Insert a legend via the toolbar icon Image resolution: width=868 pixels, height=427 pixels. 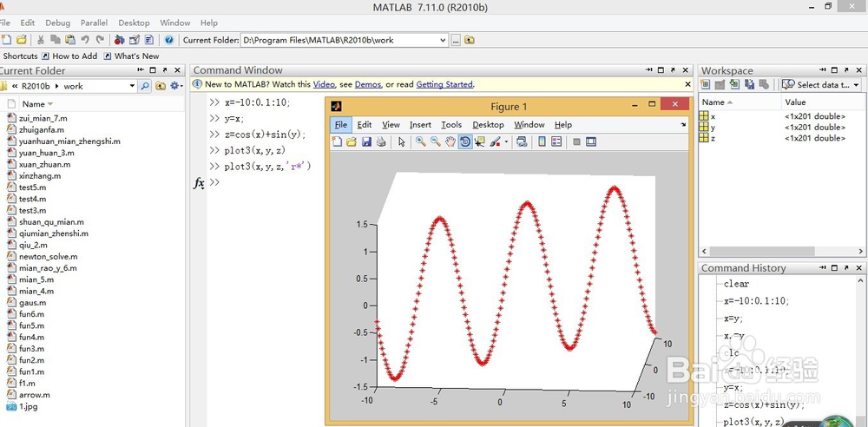click(x=556, y=141)
